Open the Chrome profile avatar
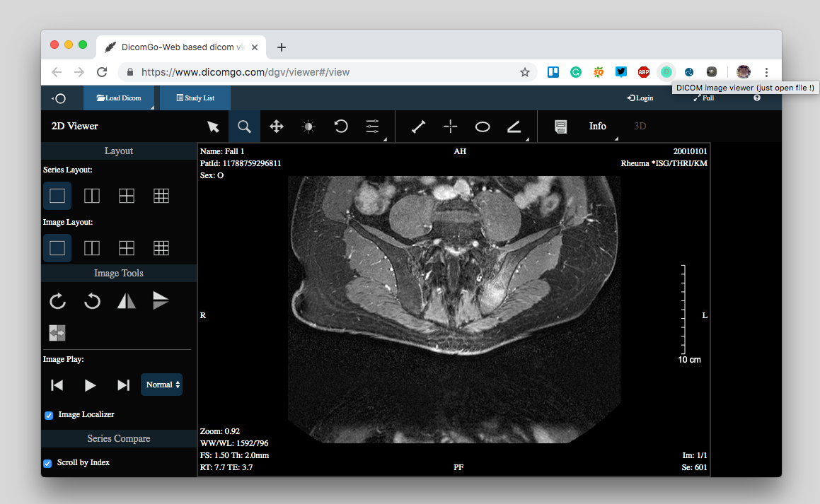The height and width of the screenshot is (504, 820). tap(743, 72)
